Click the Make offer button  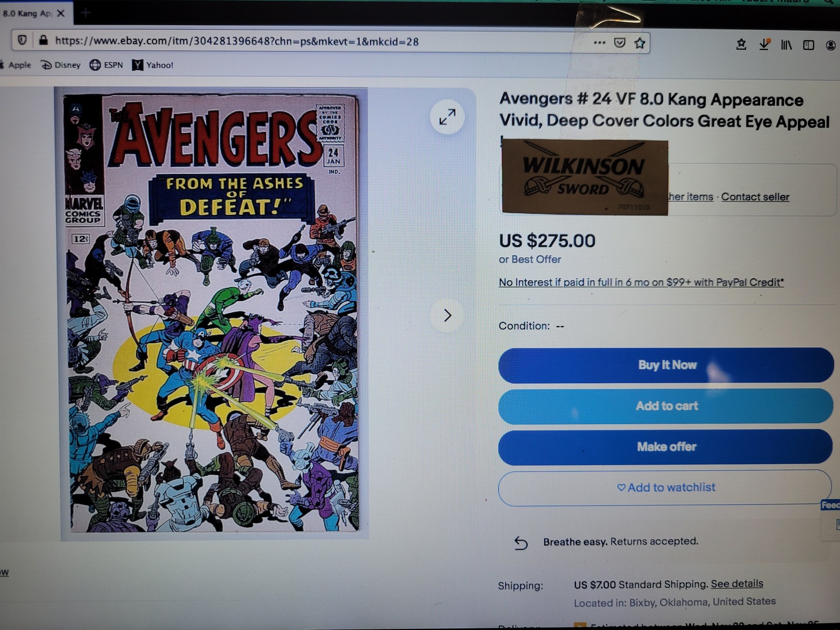click(x=665, y=447)
